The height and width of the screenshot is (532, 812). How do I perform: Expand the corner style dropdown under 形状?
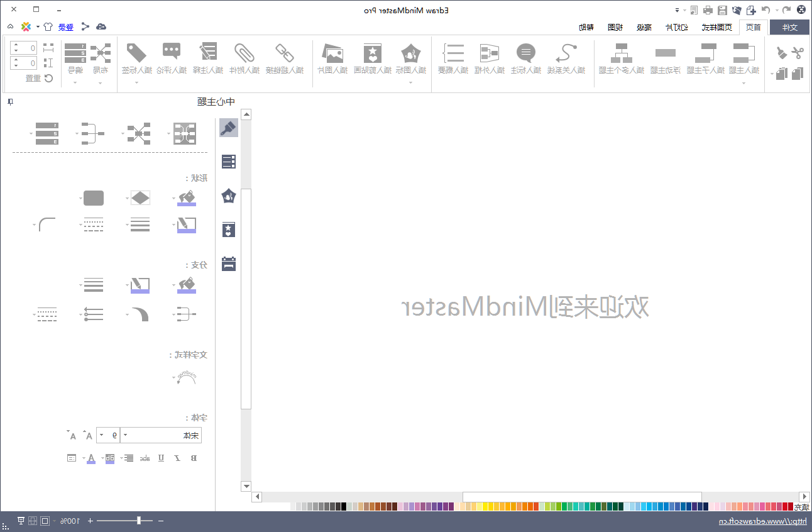[x=33, y=224]
